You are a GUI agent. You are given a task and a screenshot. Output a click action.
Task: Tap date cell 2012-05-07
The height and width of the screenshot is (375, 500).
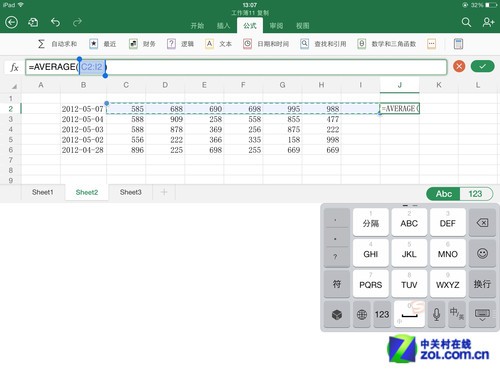pyautogui.click(x=83, y=109)
